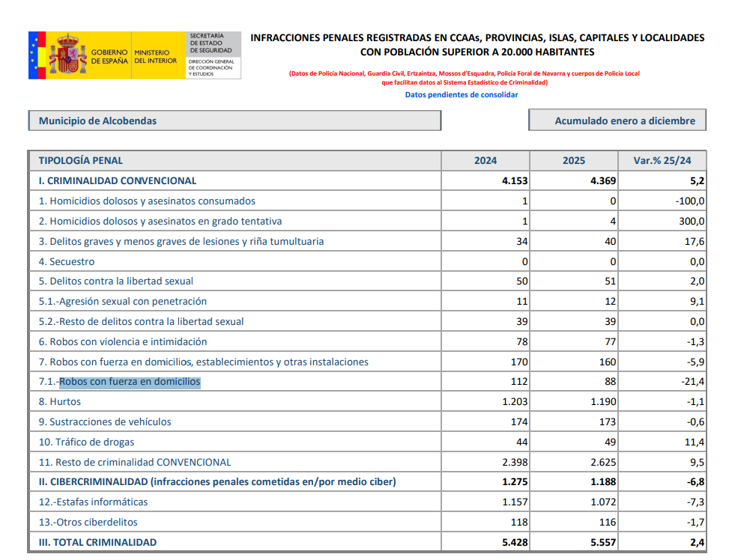Click the 300,0 variation percentage cell
732x560 pixels.
[689, 221]
